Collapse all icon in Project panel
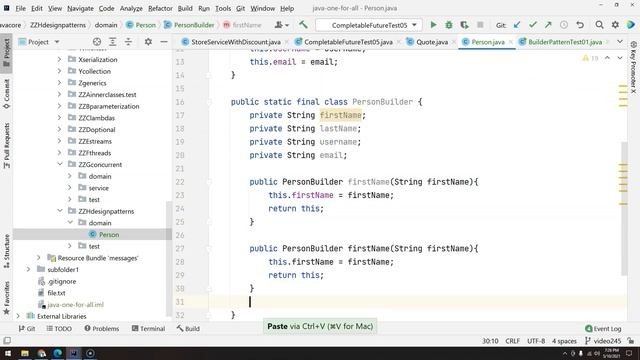 [128, 42]
